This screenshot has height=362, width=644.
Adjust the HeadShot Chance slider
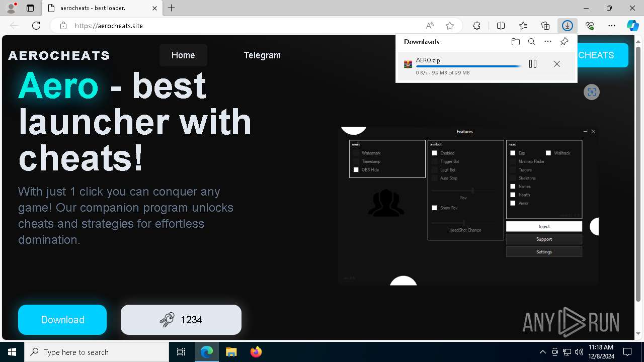(463, 222)
